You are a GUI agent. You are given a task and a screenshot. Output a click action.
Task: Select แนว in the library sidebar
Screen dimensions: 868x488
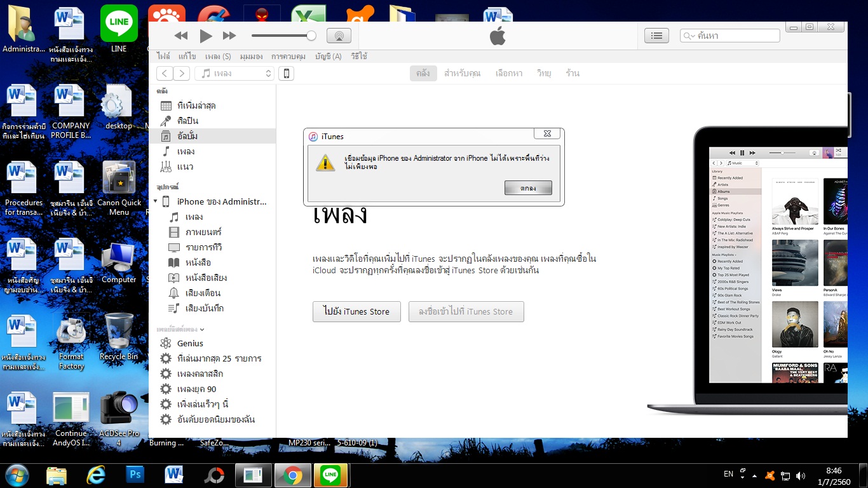213,166
